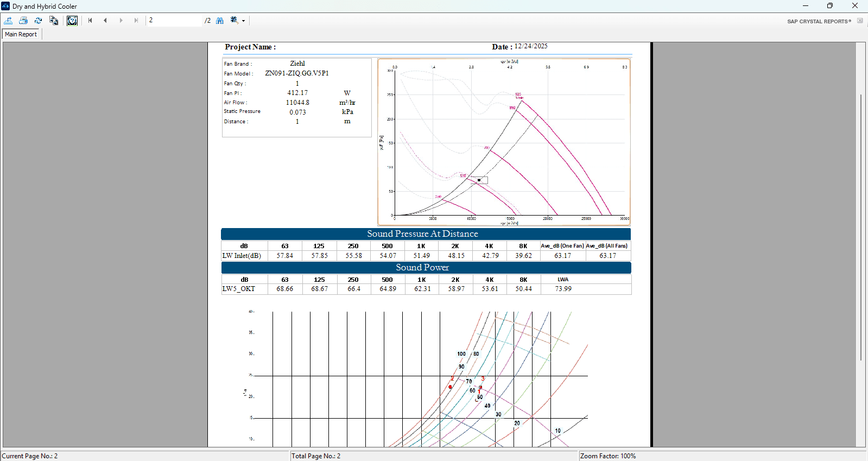Screen dimensions: 868x461
Task: Go to the last page
Action: point(136,21)
